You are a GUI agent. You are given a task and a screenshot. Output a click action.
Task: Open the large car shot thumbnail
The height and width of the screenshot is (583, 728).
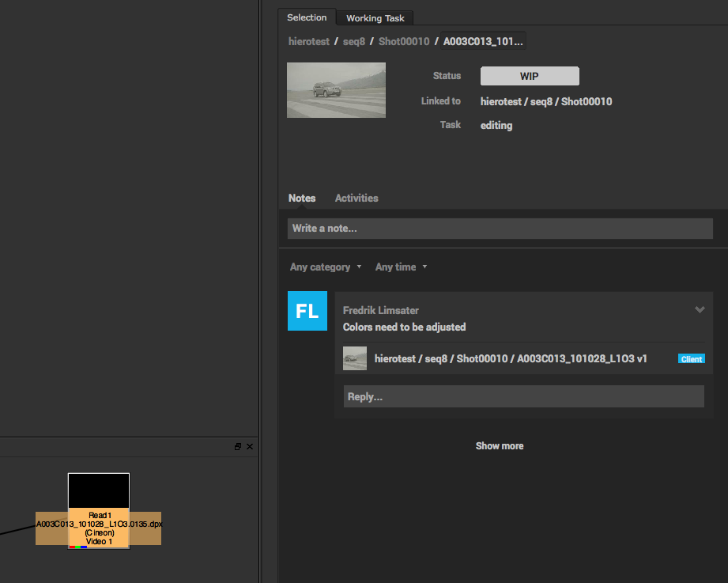pyautogui.click(x=336, y=90)
